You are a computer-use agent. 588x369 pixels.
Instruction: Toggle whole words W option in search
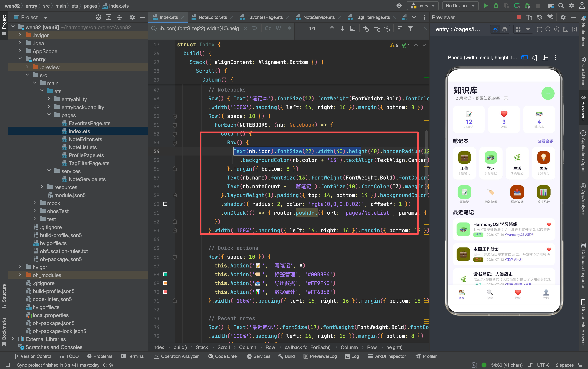(278, 29)
